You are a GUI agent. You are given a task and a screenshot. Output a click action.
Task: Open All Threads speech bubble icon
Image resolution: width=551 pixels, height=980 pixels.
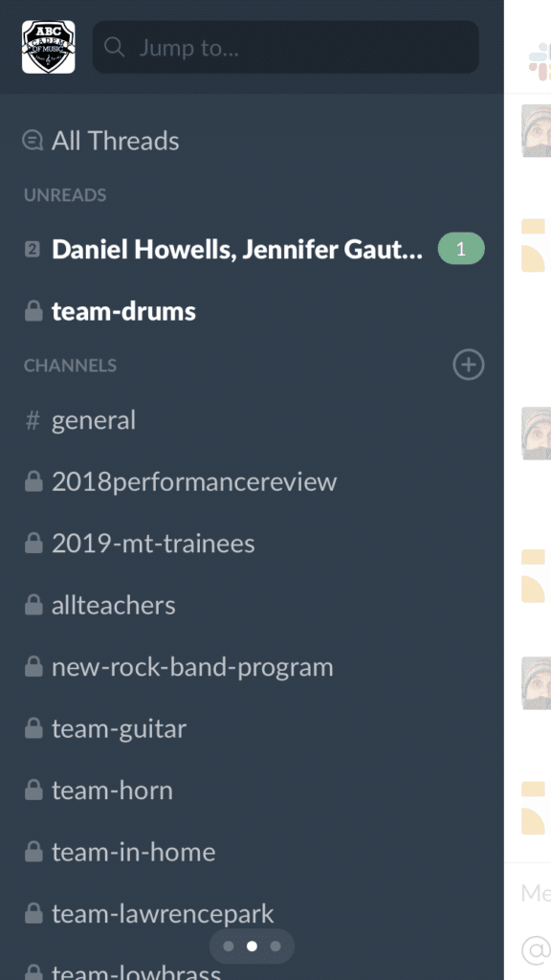click(33, 141)
